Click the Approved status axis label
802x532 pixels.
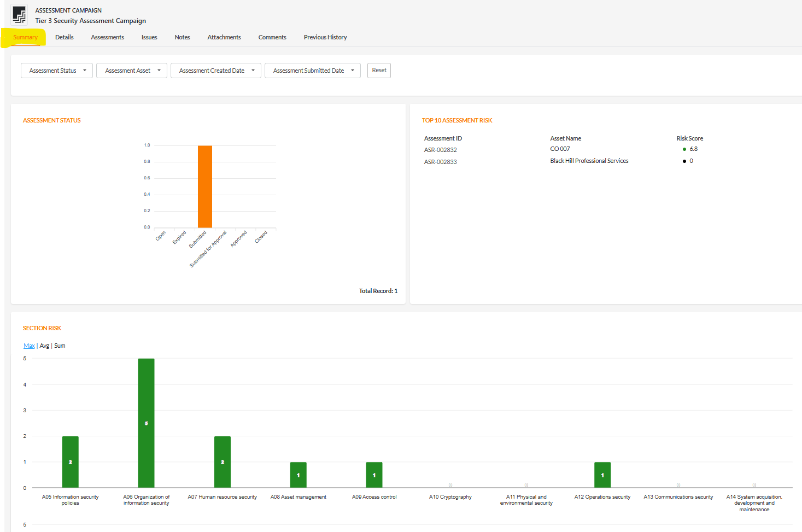tap(239, 239)
